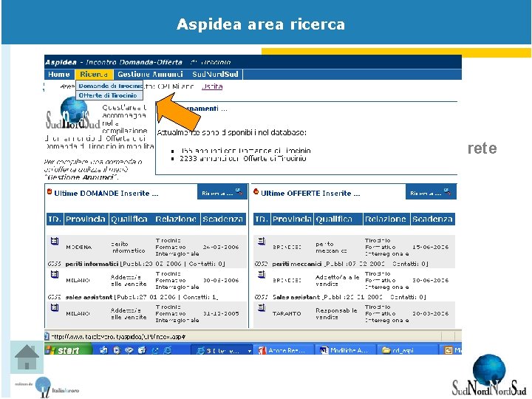The height and width of the screenshot is (399, 532).
Task: Click the home icon on the slide
Action: (x=27, y=357)
